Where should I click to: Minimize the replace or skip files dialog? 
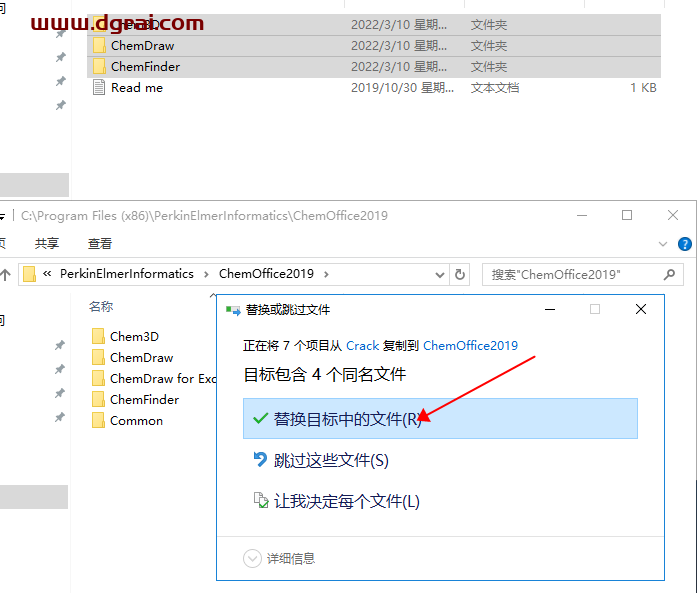[550, 309]
